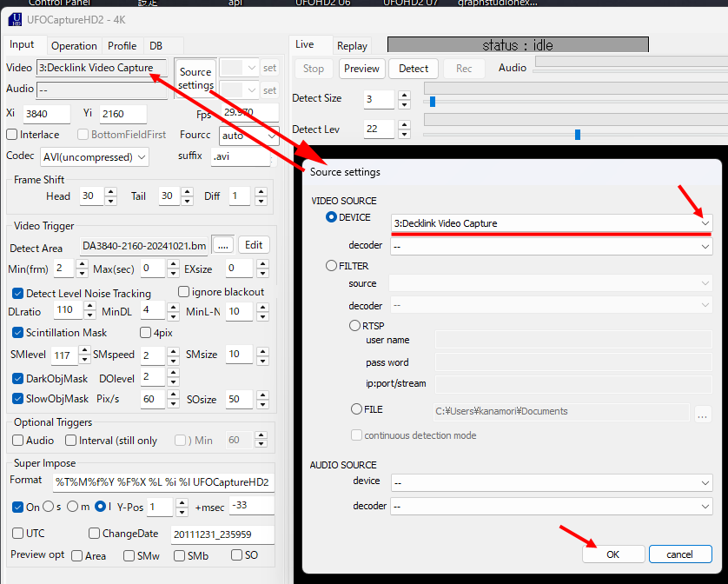
Task: Enable the Interlace checkbox
Action: tap(12, 135)
